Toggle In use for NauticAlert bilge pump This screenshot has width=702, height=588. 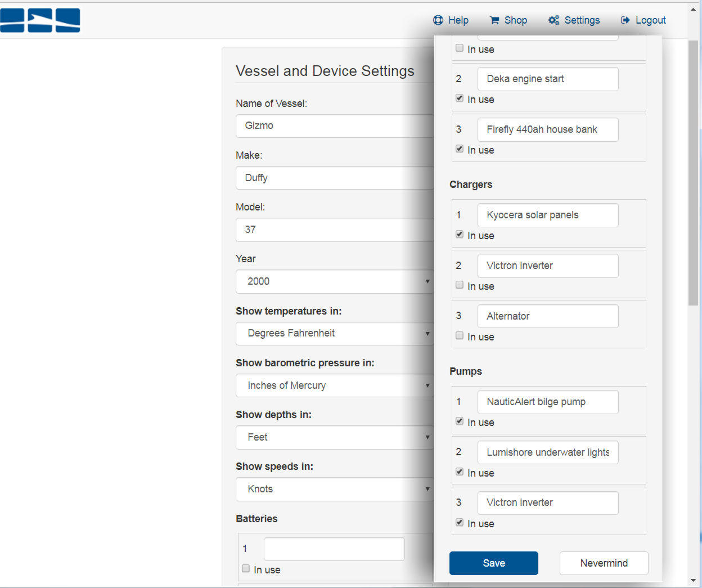pos(460,421)
